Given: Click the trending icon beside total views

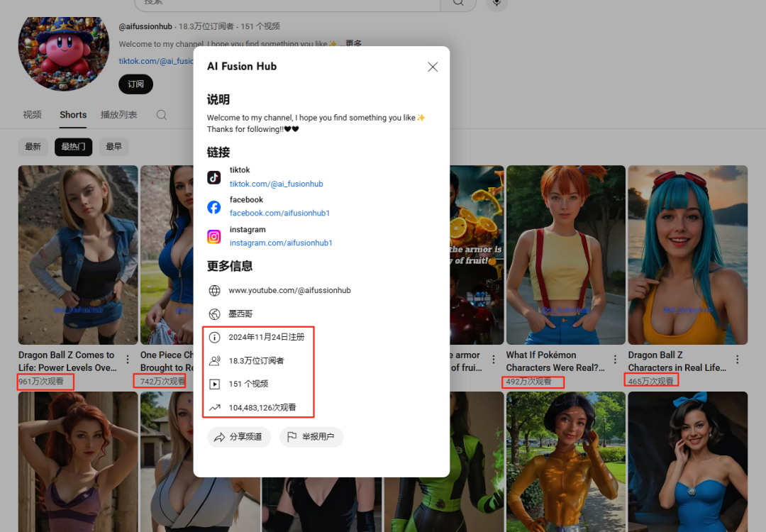Looking at the screenshot, I should point(214,407).
